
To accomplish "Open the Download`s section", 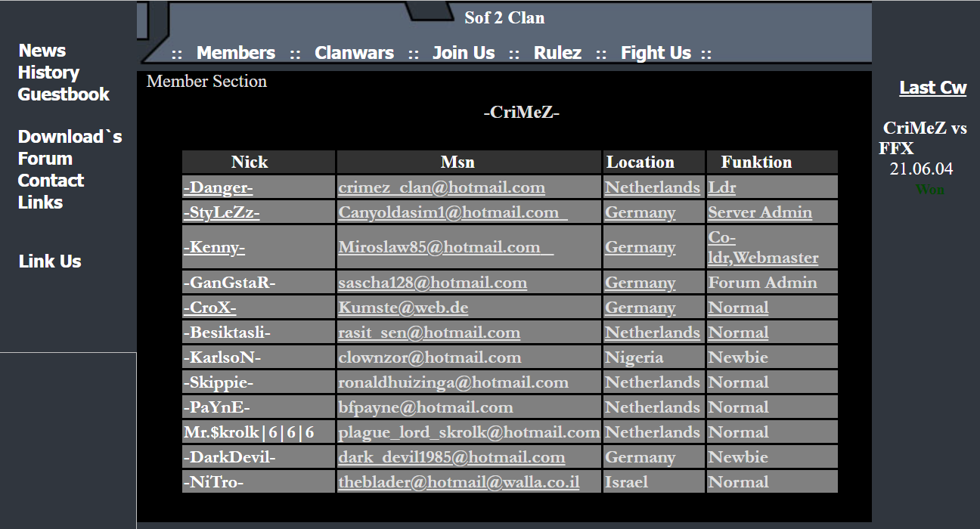I will point(70,137).
